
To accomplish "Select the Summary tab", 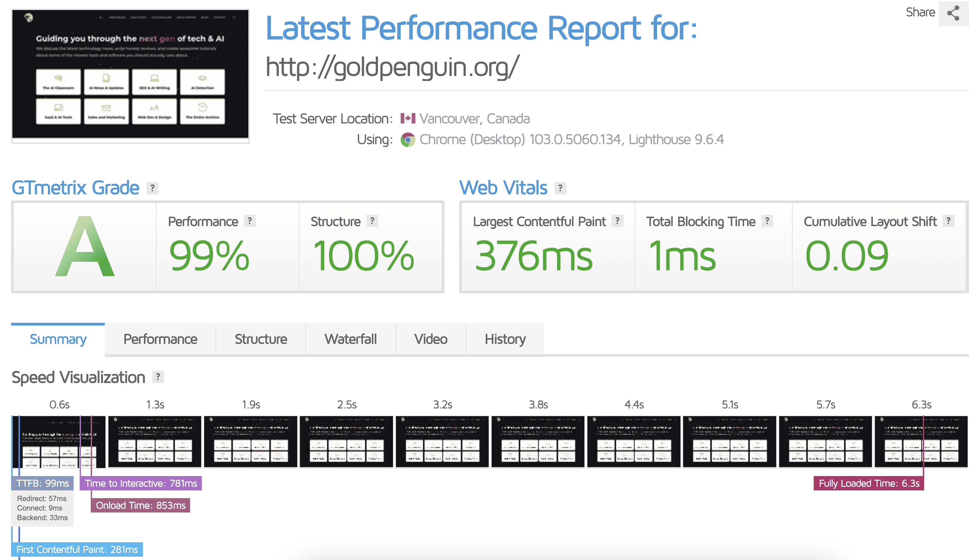I will tap(58, 339).
